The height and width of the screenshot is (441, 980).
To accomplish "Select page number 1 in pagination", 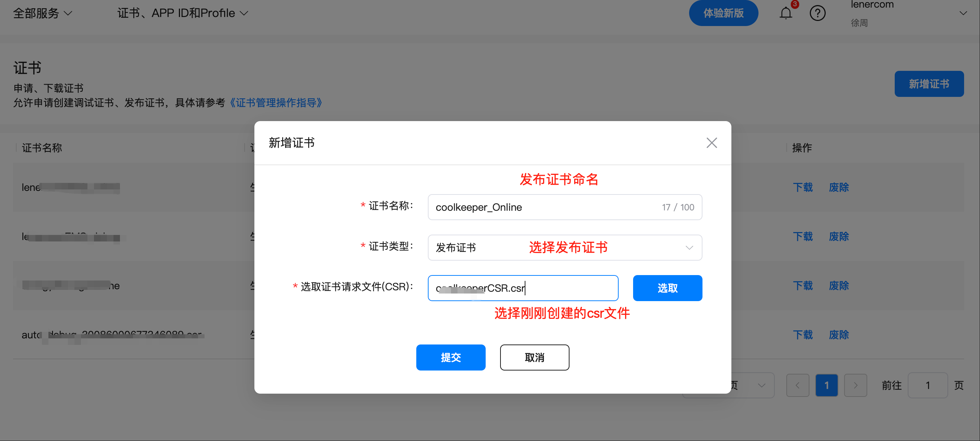I will coord(826,385).
